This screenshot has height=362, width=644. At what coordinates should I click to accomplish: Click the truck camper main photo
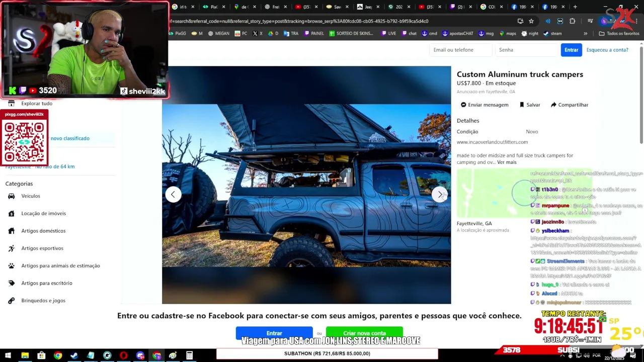[x=306, y=185]
